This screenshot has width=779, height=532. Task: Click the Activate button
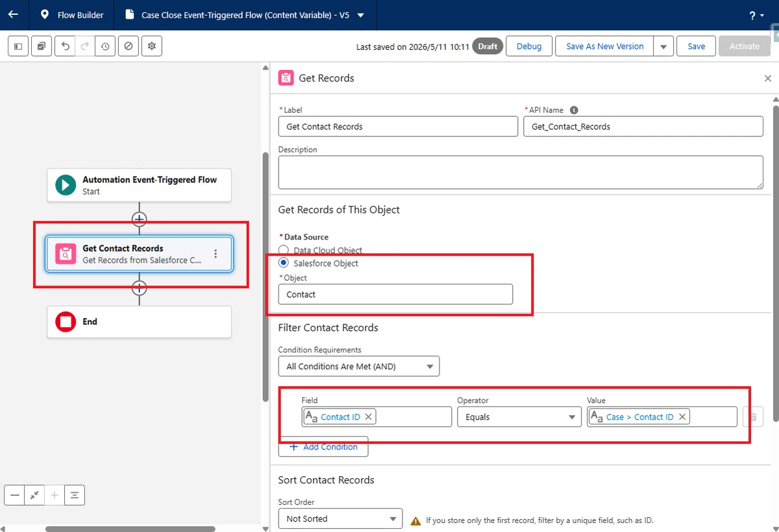point(745,46)
